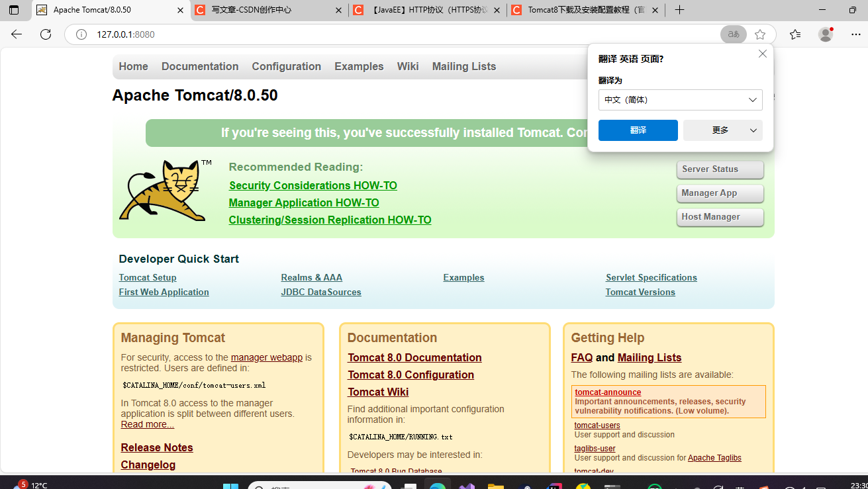Screen dimensions: 868x489
Task: Click the Manager App button
Action: click(x=720, y=193)
